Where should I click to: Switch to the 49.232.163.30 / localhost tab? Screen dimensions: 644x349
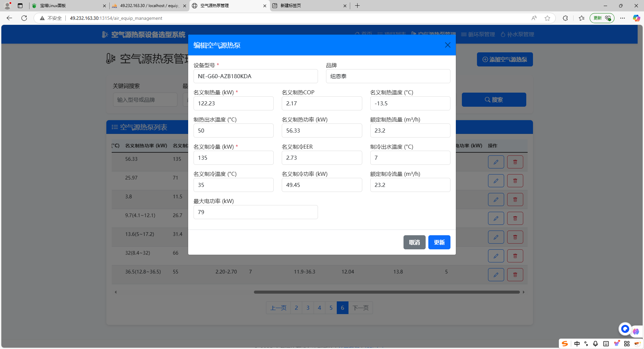point(149,6)
